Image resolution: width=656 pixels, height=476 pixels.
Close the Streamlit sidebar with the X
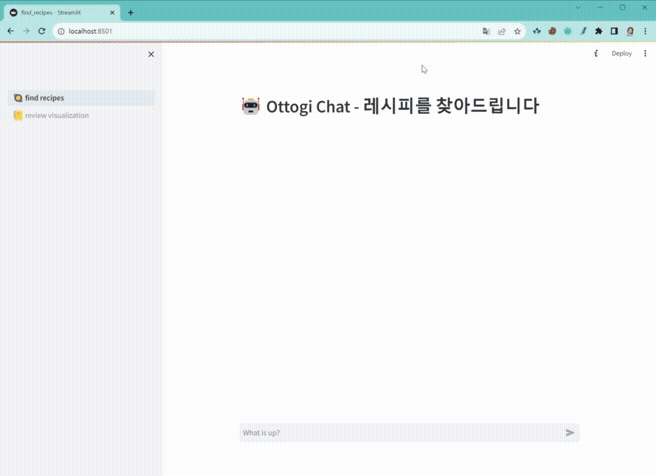[x=151, y=54]
